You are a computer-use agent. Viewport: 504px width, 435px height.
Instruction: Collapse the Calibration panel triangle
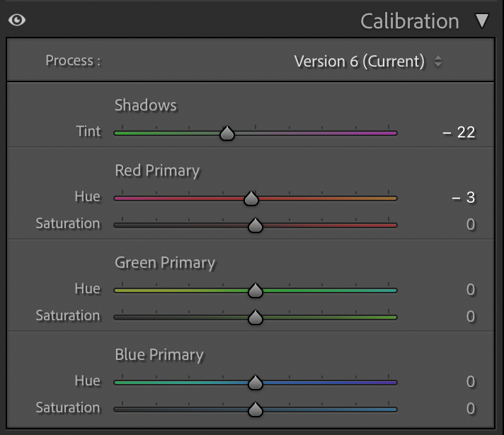[x=482, y=21]
